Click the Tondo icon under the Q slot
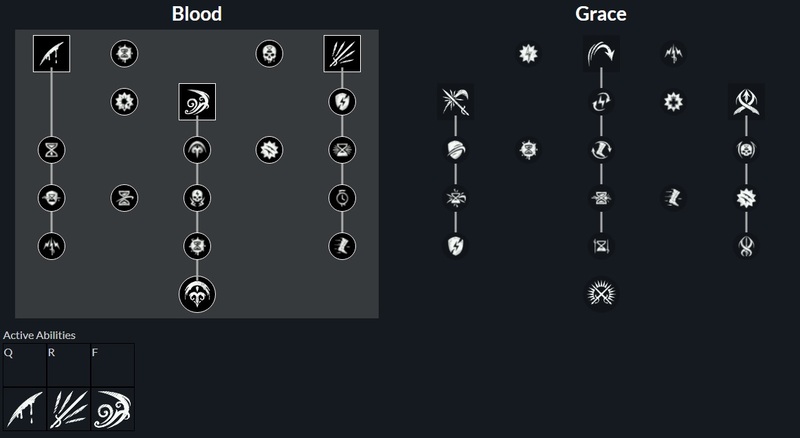The image size is (800, 438). pos(24,409)
